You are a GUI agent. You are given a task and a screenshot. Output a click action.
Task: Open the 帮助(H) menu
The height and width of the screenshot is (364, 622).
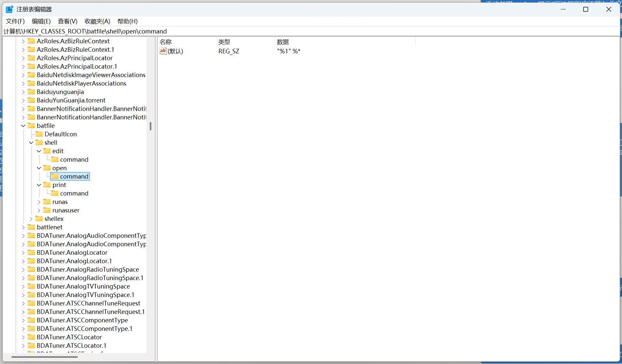pos(128,21)
